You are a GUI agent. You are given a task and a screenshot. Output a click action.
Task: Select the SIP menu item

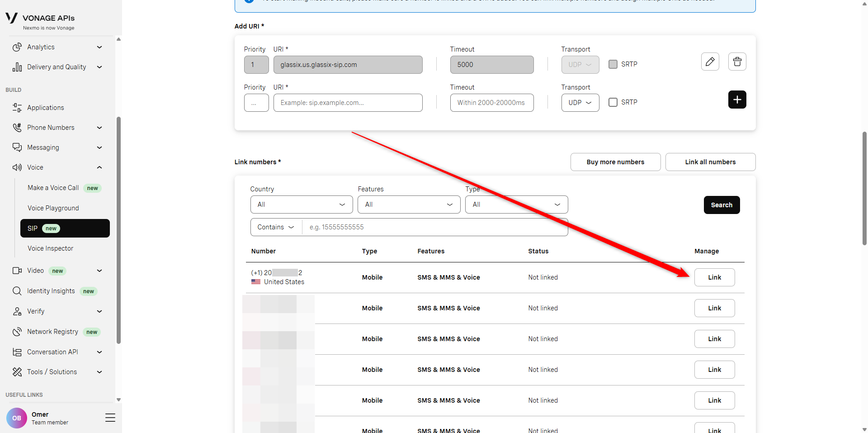[65, 228]
